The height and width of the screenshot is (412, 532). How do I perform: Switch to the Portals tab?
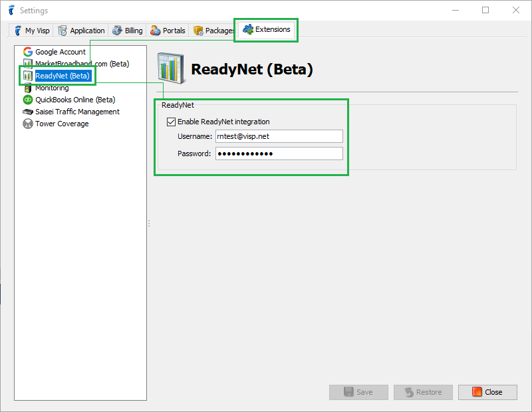(x=168, y=31)
